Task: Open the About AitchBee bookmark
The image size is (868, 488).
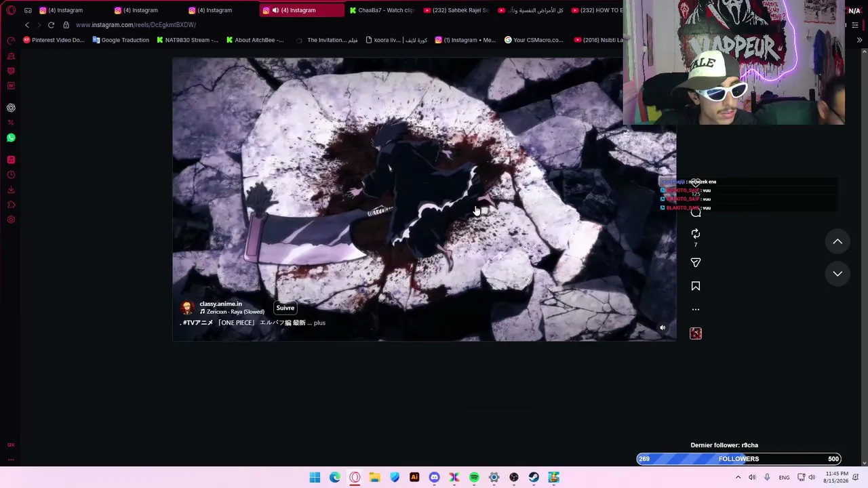Action: (254, 40)
